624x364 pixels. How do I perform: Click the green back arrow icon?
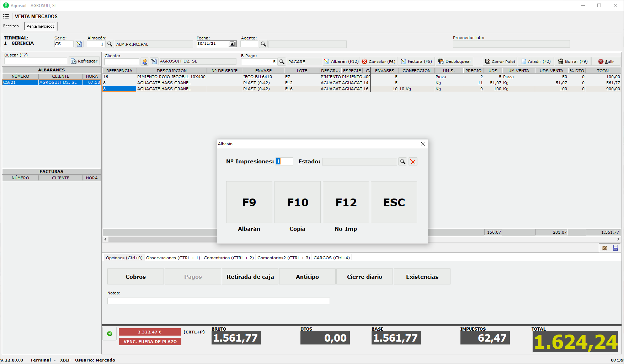tap(110, 334)
